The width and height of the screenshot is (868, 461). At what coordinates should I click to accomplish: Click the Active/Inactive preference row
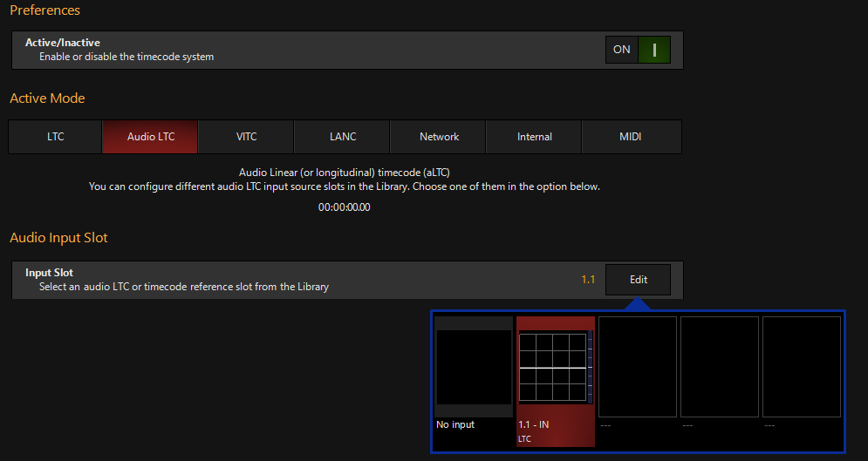click(348, 50)
